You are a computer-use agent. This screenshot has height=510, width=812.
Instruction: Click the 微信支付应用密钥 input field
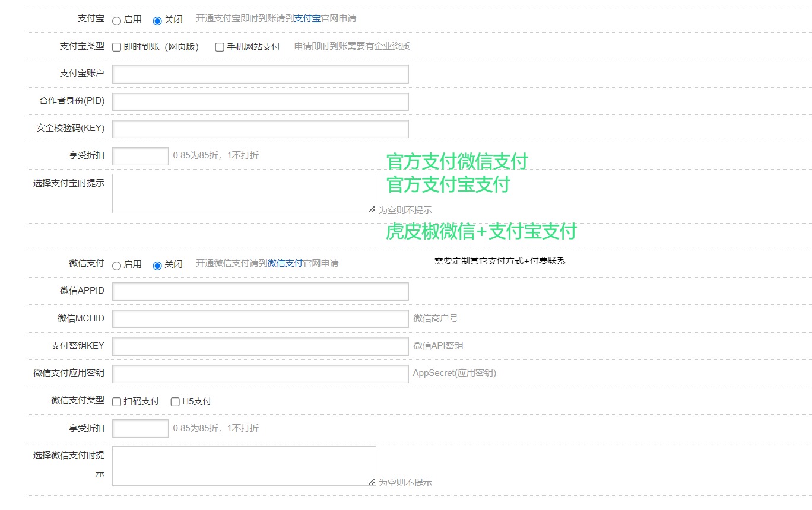click(260, 374)
